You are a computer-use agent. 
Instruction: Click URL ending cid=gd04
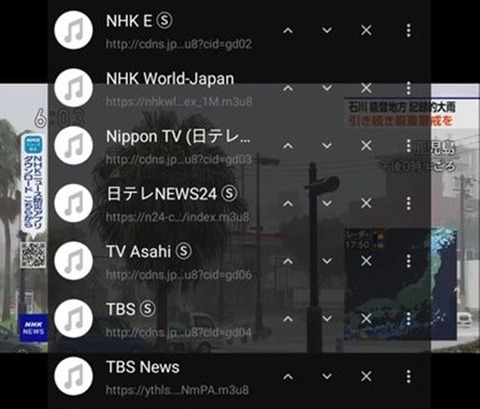pyautogui.click(x=179, y=332)
